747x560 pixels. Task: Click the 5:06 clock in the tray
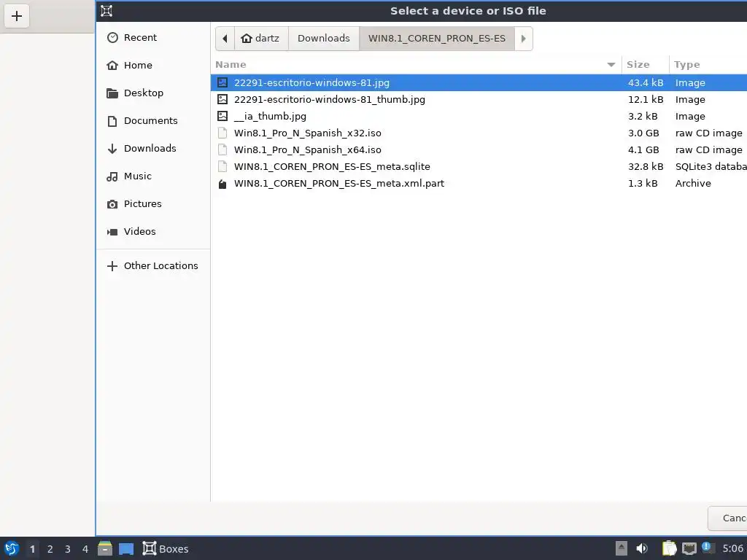point(732,548)
